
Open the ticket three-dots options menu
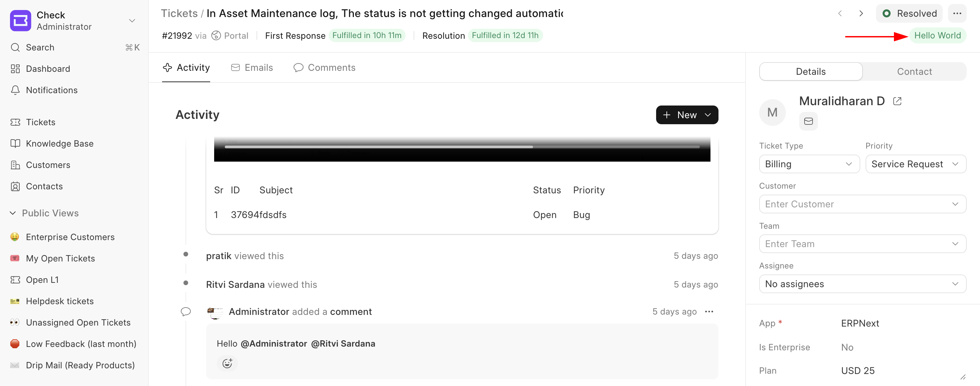click(x=957, y=14)
